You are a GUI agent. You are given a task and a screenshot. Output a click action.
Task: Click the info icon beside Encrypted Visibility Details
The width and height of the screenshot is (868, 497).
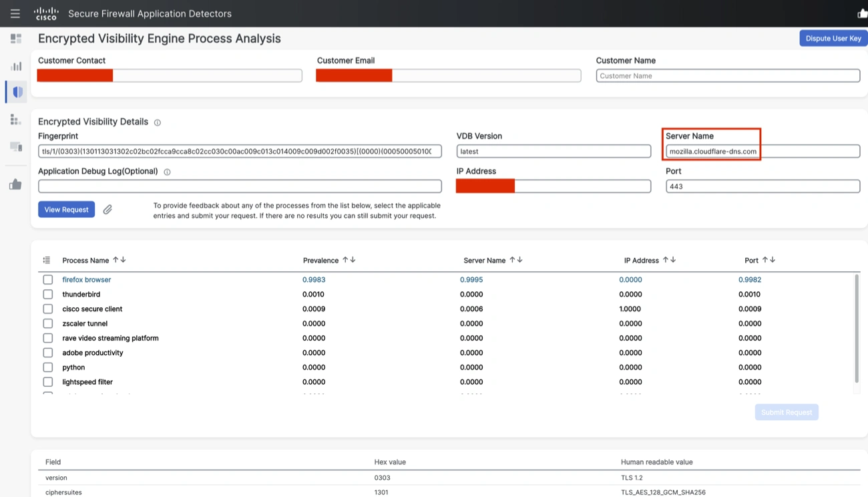click(158, 122)
